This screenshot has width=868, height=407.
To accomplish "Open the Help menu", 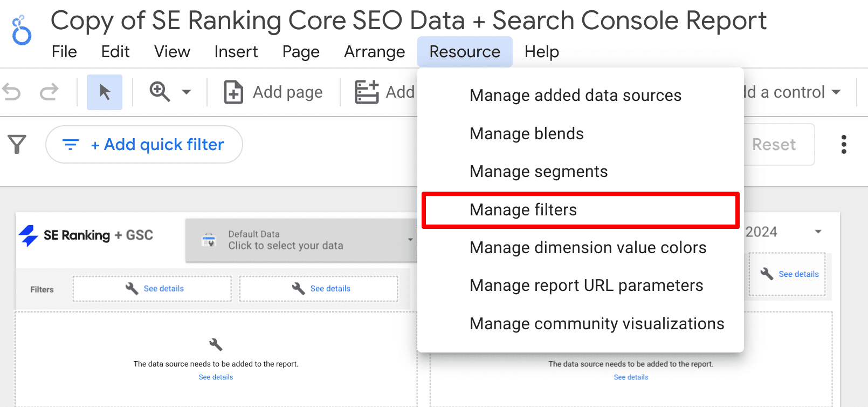I will pos(542,52).
